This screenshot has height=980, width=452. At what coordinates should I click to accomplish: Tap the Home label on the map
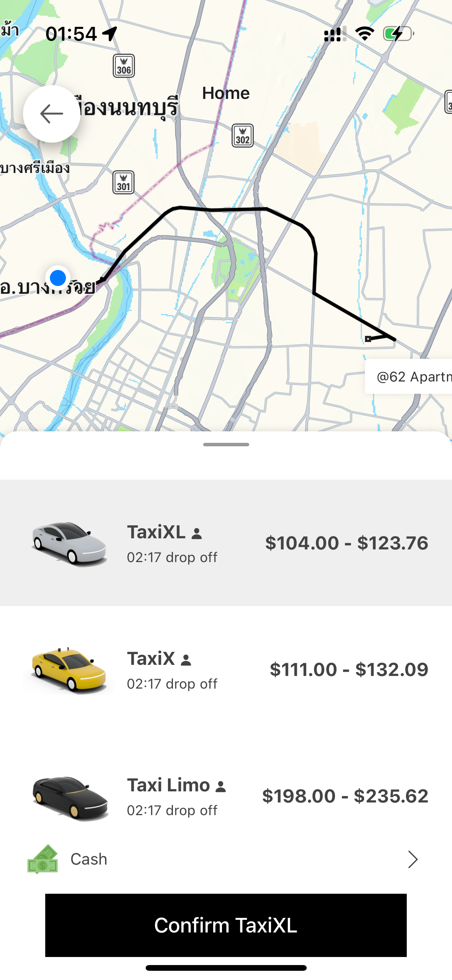226,93
